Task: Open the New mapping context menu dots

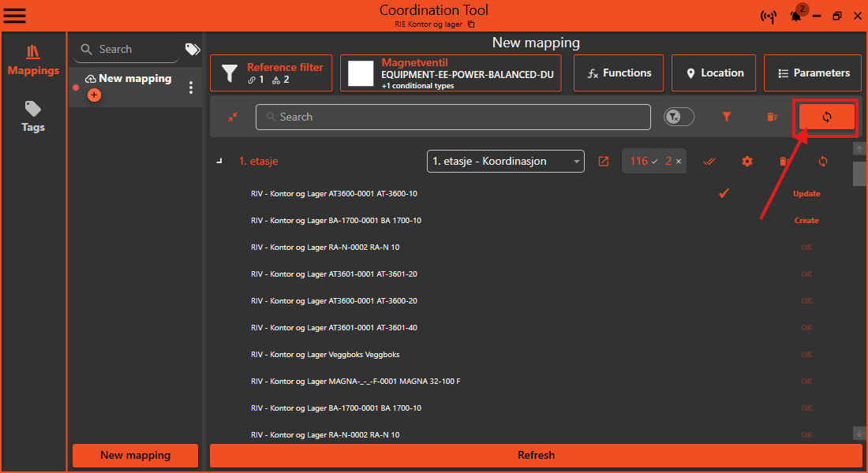Action: point(190,87)
